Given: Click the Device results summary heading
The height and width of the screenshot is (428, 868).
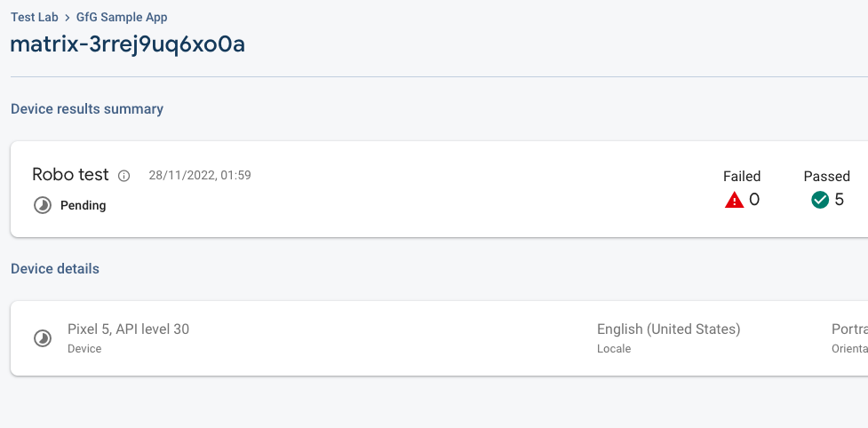Looking at the screenshot, I should [x=87, y=109].
